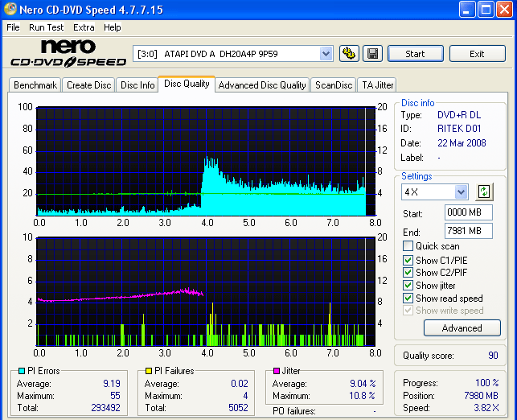The width and height of the screenshot is (517, 420).
Task: Click the Quality score value 90
Action: [493, 356]
